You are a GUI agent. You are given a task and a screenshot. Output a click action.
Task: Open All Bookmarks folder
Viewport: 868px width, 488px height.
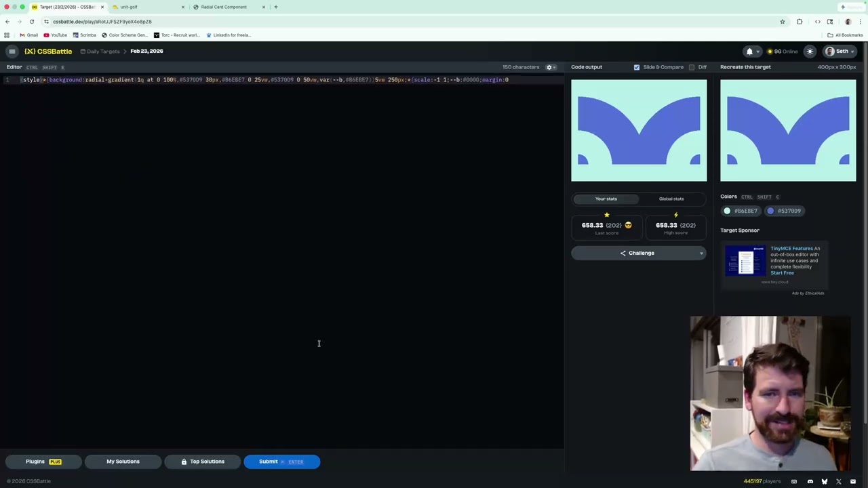[845, 35]
